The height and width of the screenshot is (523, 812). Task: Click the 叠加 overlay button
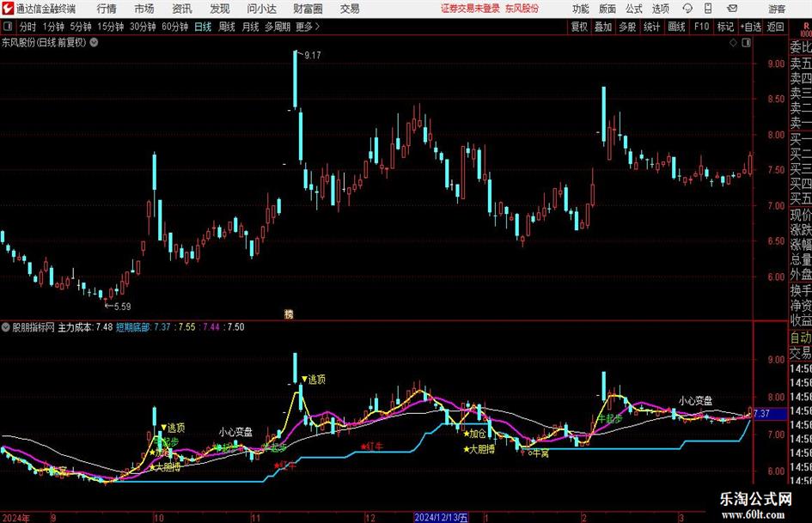point(603,27)
